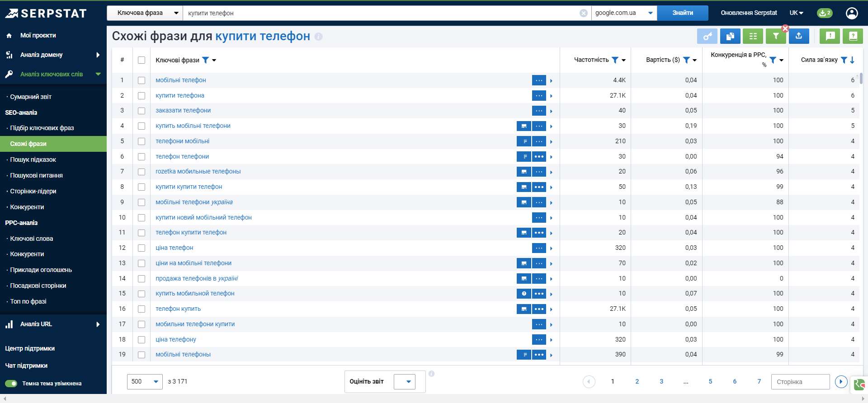Filter the Ключові фрази column with funnel icon
The width and height of the screenshot is (868, 403).
(205, 60)
